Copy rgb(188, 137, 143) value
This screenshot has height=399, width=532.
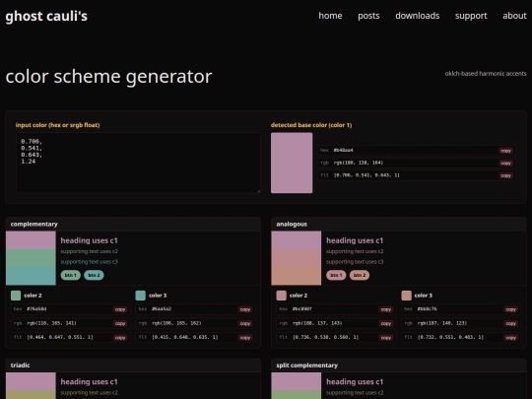386,323
